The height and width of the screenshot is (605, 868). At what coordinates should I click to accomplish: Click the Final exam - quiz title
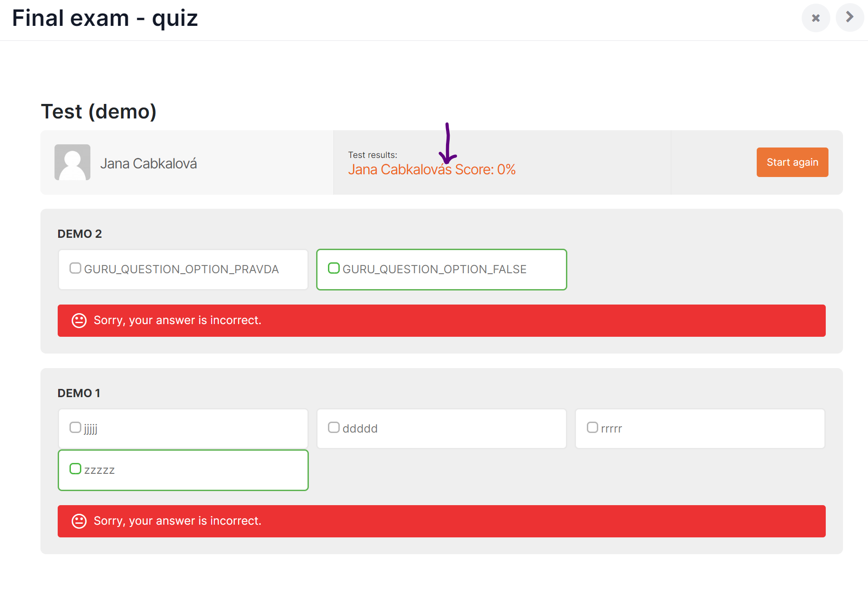tap(105, 19)
